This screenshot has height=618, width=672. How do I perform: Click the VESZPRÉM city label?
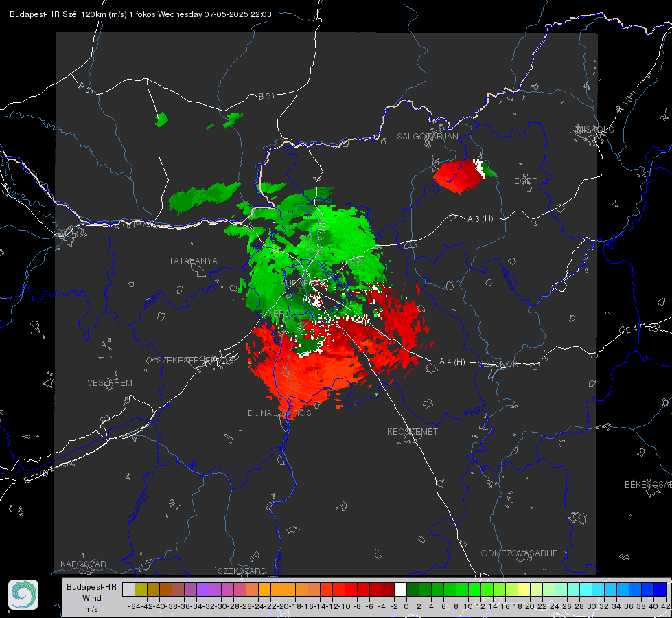pyautogui.click(x=110, y=382)
